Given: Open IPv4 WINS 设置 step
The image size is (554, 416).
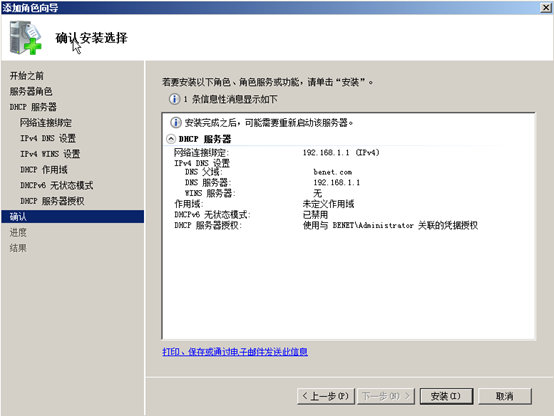Looking at the screenshot, I should [50, 154].
